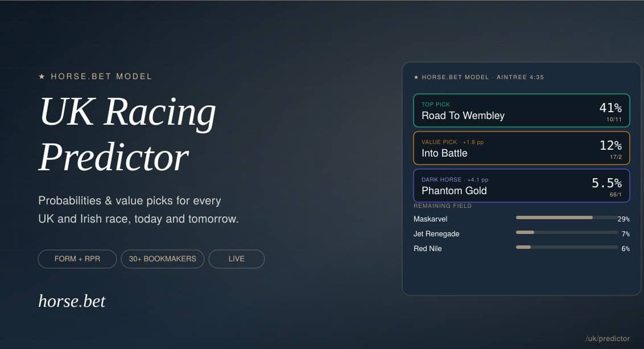This screenshot has width=644, height=349.
Task: Click the VALUE PICK +1.8 pp label
Action: click(x=453, y=142)
